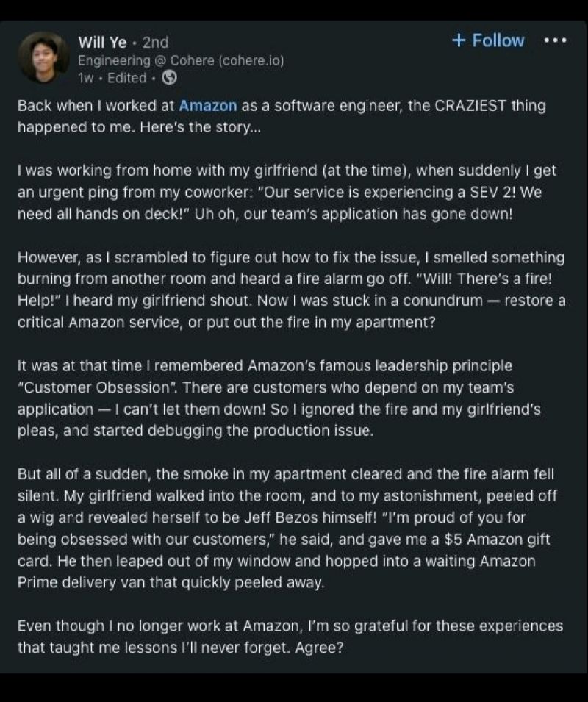Open the three-dot post options menu

pos(555,40)
